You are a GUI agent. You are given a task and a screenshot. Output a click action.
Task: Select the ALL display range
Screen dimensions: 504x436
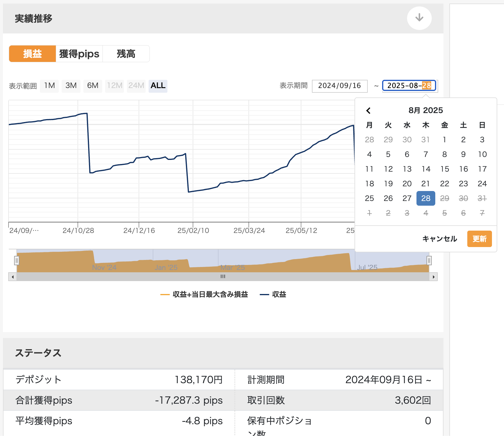pos(158,86)
